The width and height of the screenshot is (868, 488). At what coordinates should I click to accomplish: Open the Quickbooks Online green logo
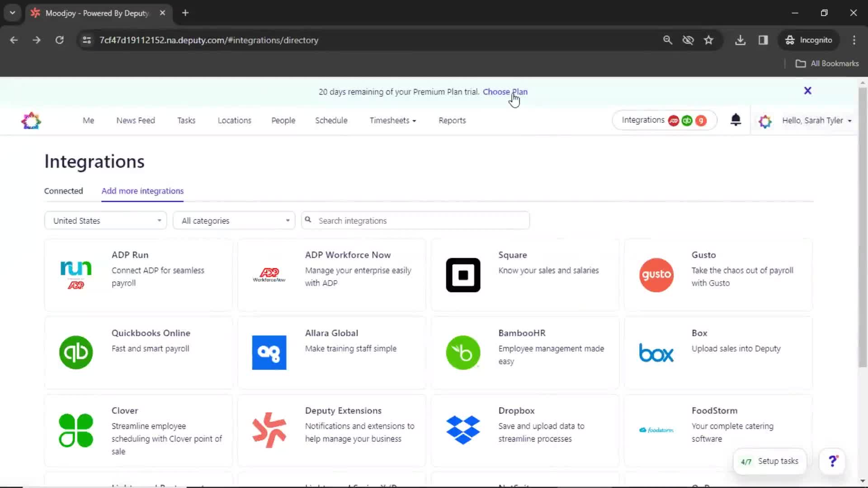pyautogui.click(x=76, y=352)
